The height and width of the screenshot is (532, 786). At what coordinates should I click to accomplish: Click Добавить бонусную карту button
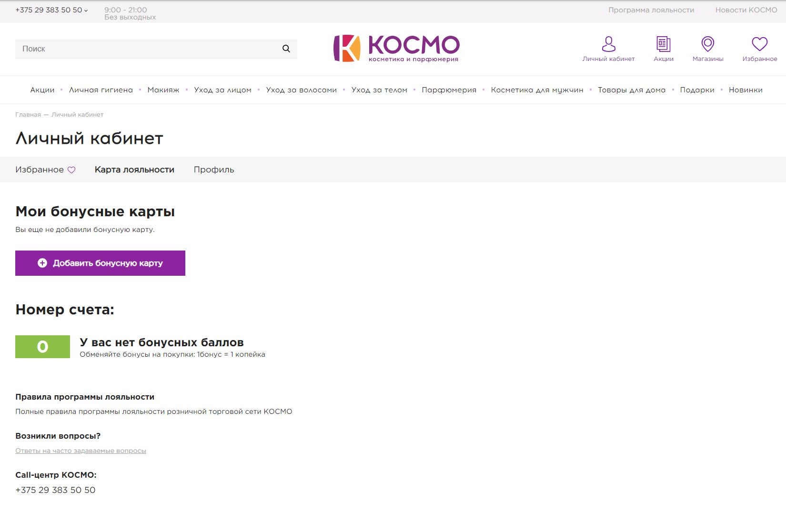pyautogui.click(x=100, y=263)
